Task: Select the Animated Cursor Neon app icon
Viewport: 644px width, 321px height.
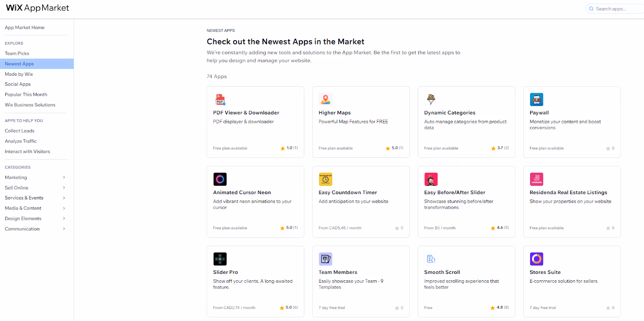Action: [x=220, y=179]
